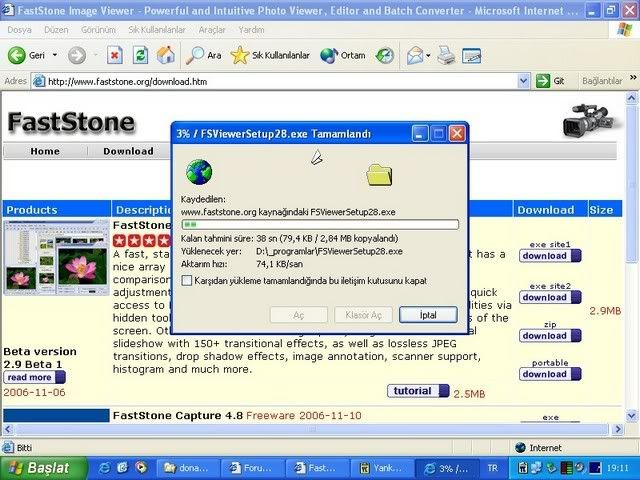This screenshot has height=480, width=640.
Task: Click the Forward arrow toolbar icon
Action: pos(77,55)
